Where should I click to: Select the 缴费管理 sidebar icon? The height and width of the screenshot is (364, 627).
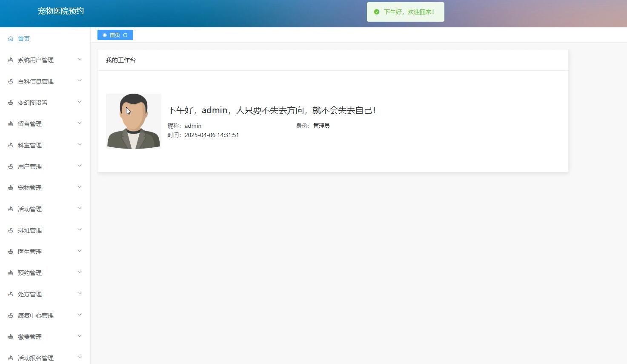[11, 336]
